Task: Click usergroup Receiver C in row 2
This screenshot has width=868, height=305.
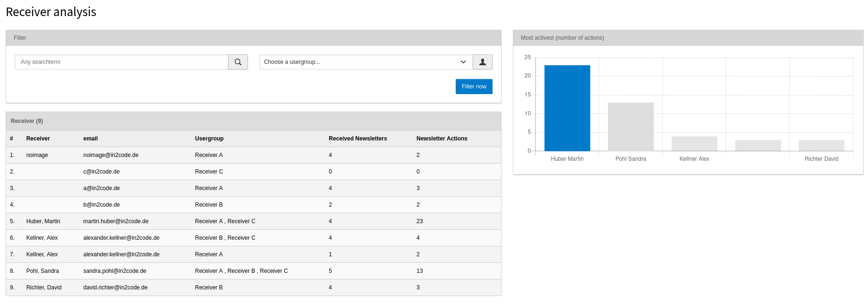Action: pos(209,172)
